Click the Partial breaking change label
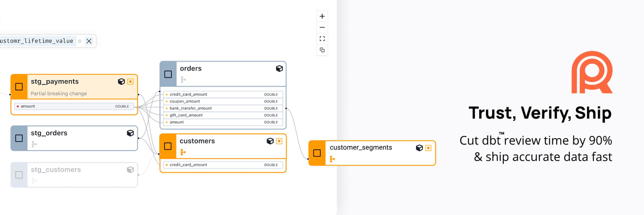This screenshot has width=644, height=215. (x=59, y=94)
